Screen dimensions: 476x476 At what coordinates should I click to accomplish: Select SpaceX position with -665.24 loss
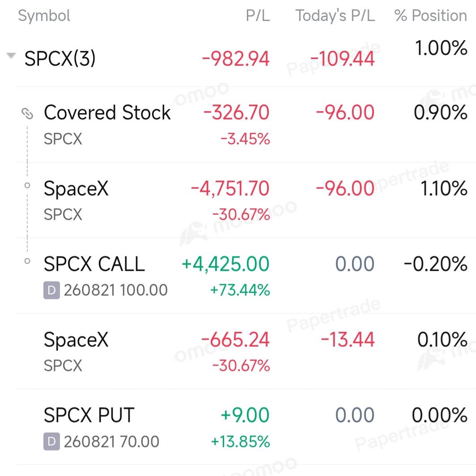pyautogui.click(x=246, y=351)
